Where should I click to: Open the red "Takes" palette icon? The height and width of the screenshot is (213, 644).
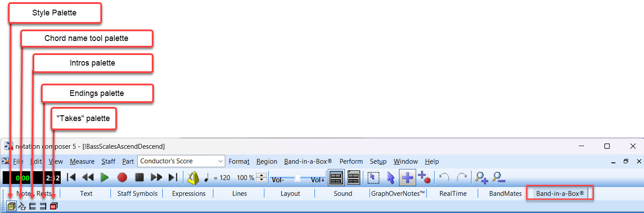(x=54, y=206)
